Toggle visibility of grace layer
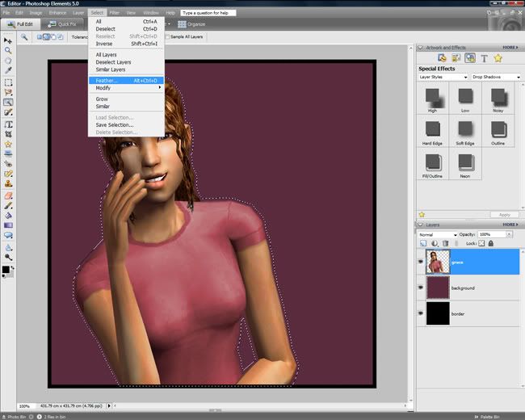The height and width of the screenshot is (420, 525). point(421,262)
